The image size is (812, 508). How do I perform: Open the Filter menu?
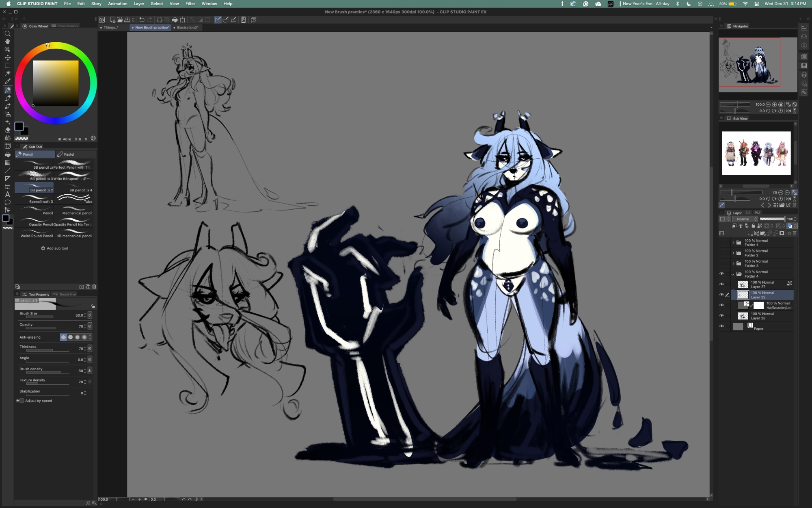coord(190,4)
